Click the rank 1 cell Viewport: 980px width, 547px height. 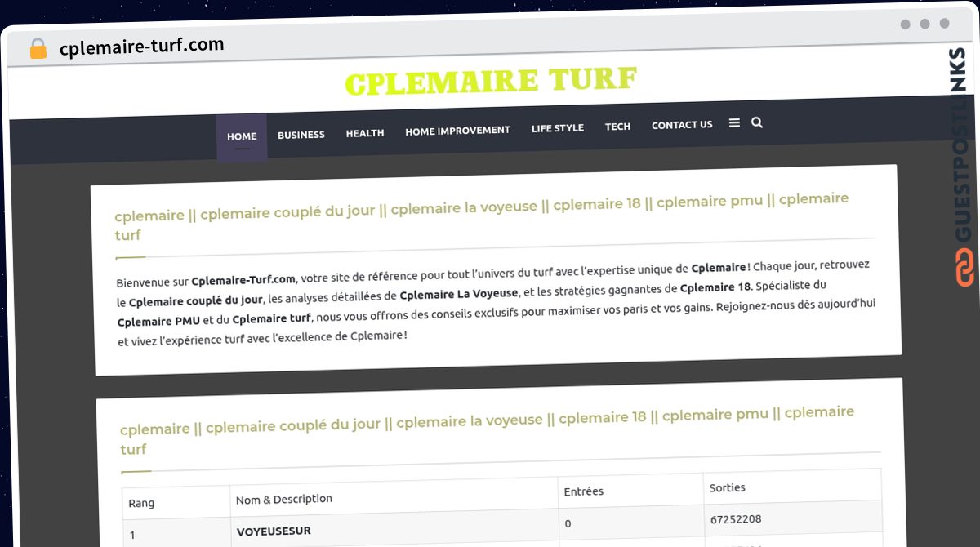coord(132,536)
